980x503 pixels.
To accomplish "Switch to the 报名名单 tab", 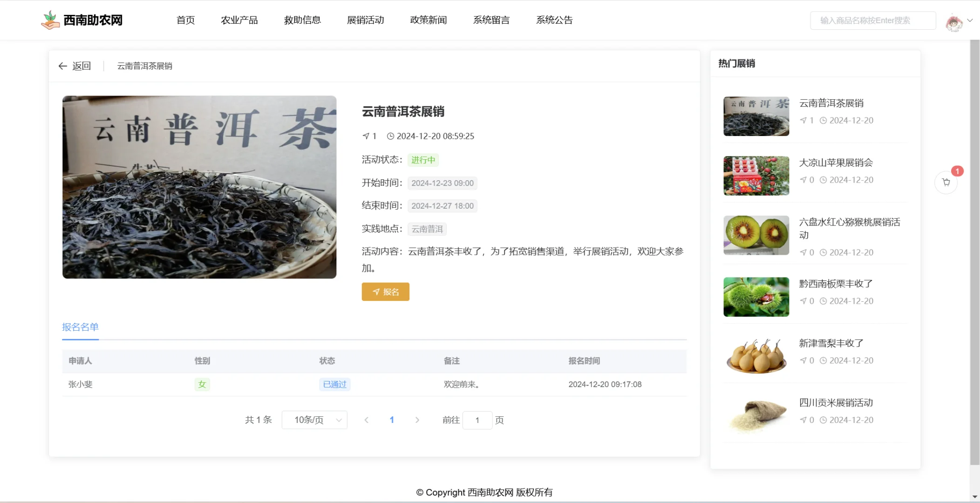I will [80, 327].
